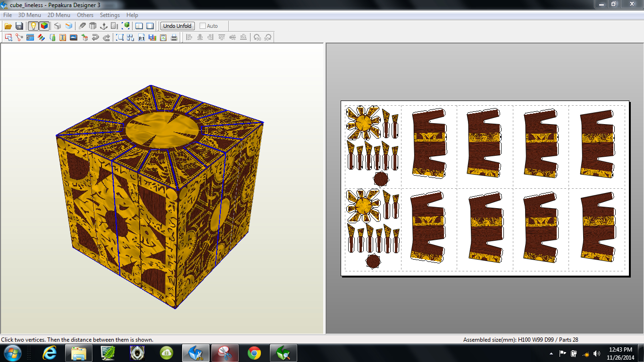The image size is (644, 362).
Task: Enable the Auto checkbox
Action: click(203, 26)
